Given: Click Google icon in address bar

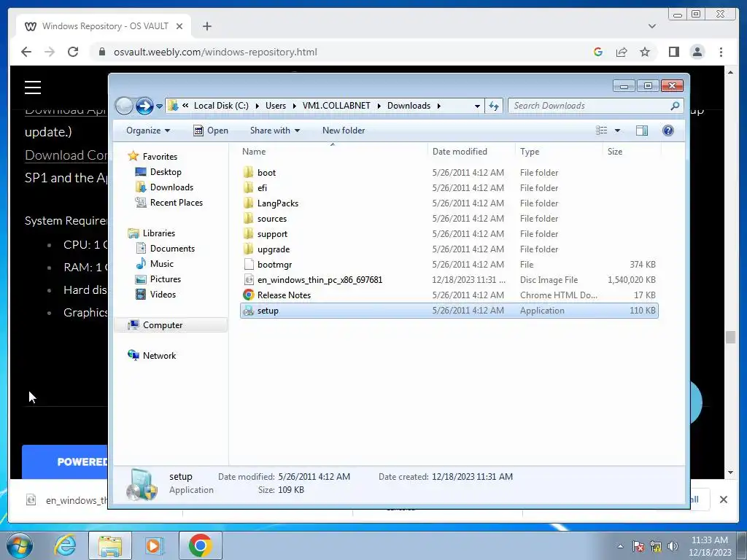Looking at the screenshot, I should (x=598, y=52).
